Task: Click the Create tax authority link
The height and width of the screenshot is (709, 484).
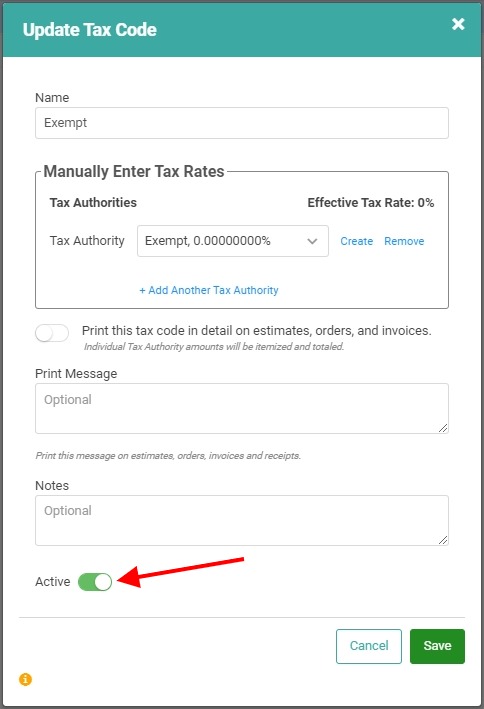Action: (356, 241)
